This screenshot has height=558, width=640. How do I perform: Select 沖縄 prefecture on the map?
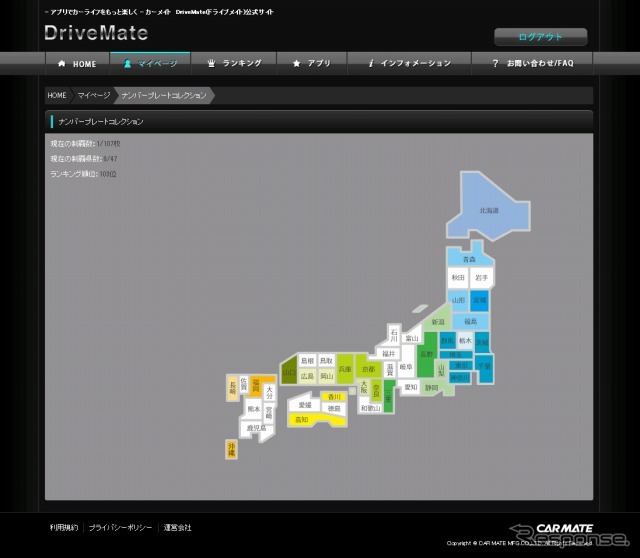pyautogui.click(x=231, y=449)
